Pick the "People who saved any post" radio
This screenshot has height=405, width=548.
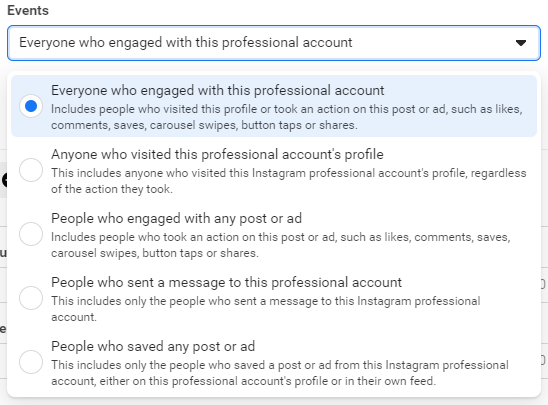click(x=31, y=362)
